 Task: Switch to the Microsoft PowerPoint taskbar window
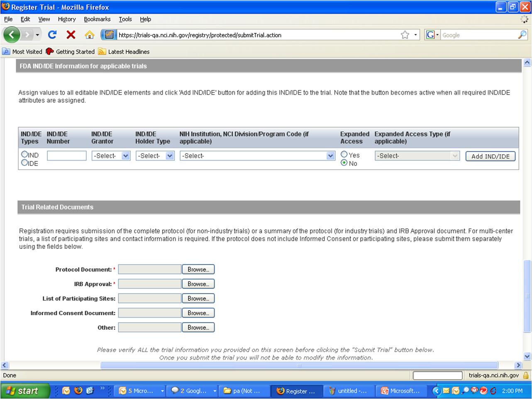(x=402, y=391)
